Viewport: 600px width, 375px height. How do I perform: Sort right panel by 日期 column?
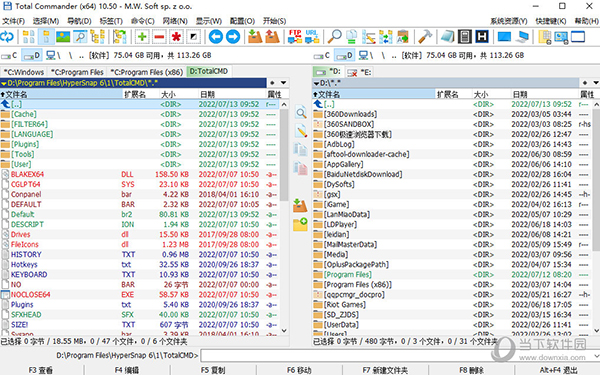544,94
